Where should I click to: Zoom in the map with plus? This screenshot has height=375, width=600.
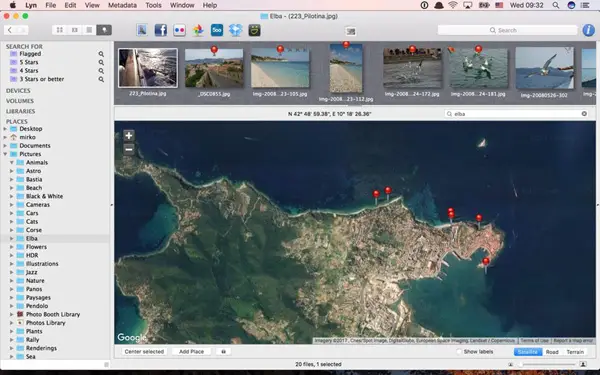[129, 135]
